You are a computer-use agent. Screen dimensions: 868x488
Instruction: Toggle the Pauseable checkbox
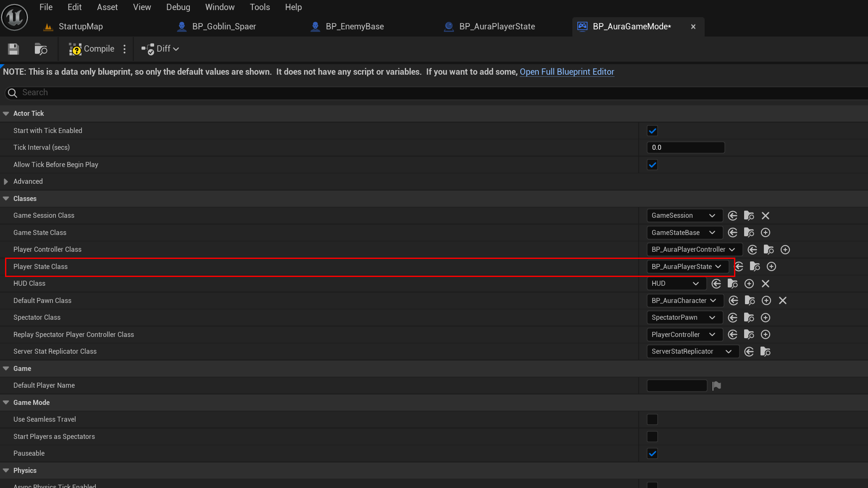click(652, 454)
